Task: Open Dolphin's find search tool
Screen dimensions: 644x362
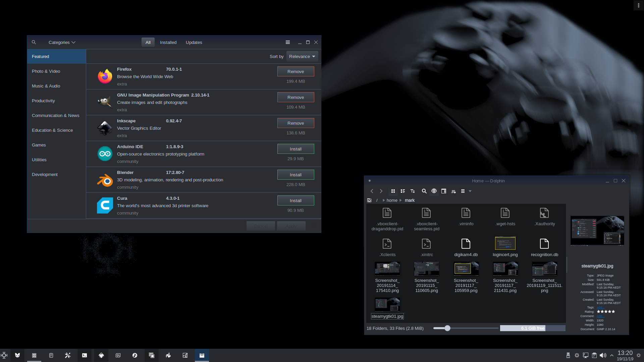Action: [x=424, y=191]
